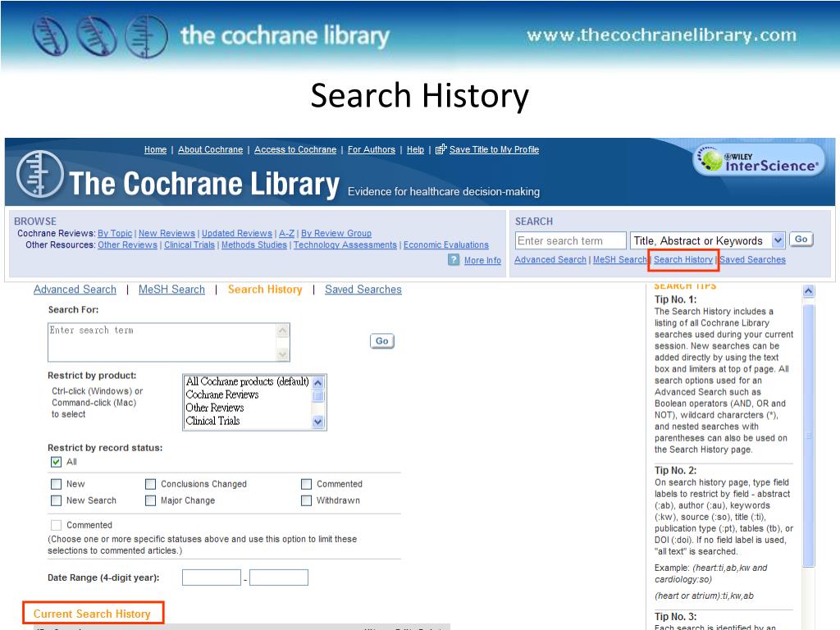Open the MeSH Search tab
The height and width of the screenshot is (630, 840).
[x=171, y=290]
